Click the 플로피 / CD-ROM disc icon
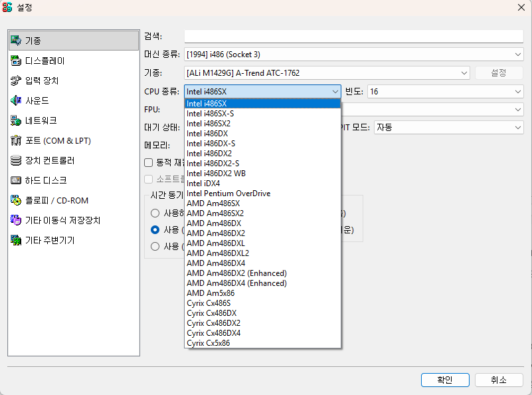This screenshot has height=395, width=532. (15, 200)
